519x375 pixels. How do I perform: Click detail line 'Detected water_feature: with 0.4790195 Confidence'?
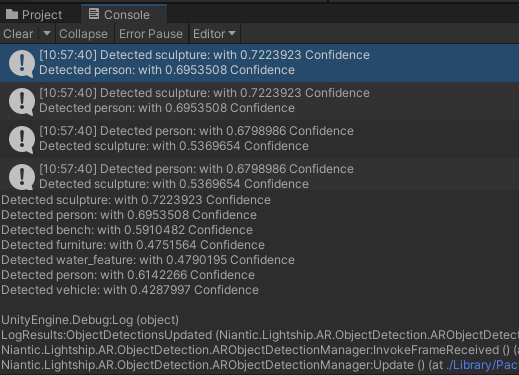tap(148, 260)
